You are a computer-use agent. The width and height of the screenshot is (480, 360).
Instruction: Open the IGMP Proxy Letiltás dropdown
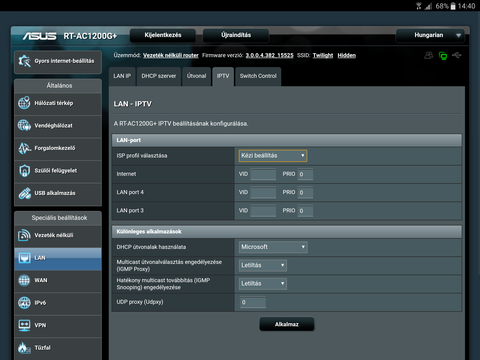(263, 265)
